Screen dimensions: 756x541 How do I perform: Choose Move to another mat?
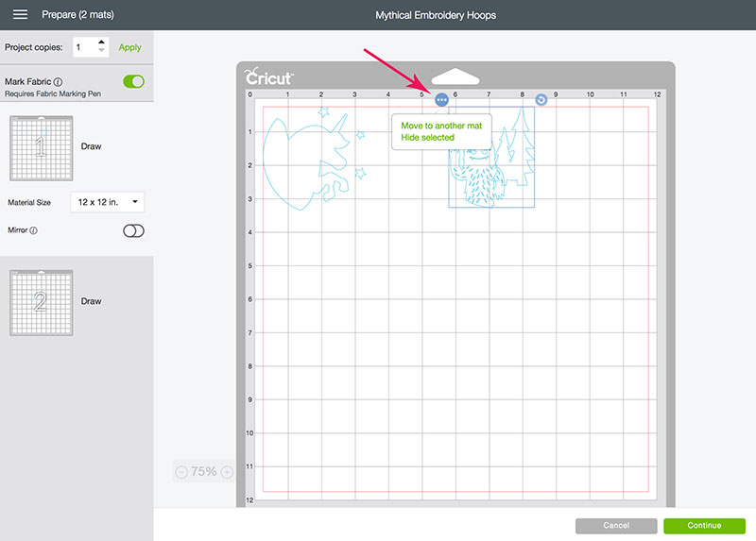(441, 126)
